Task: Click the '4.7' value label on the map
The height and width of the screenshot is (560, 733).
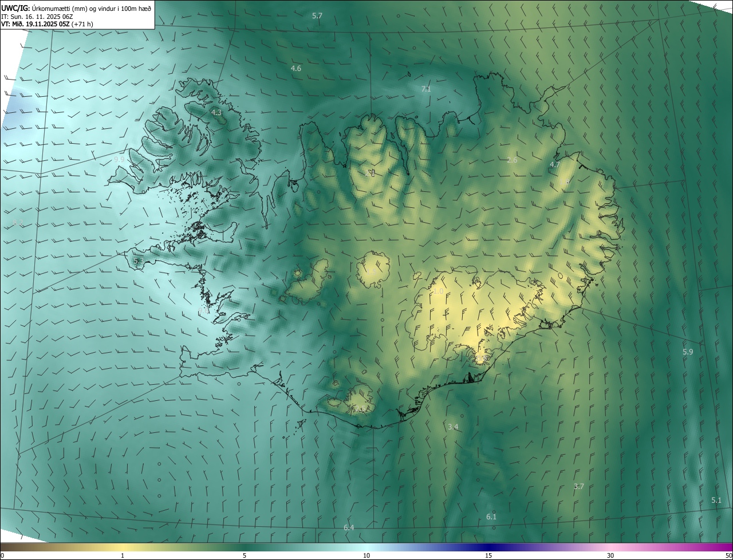Action: pyautogui.click(x=555, y=165)
